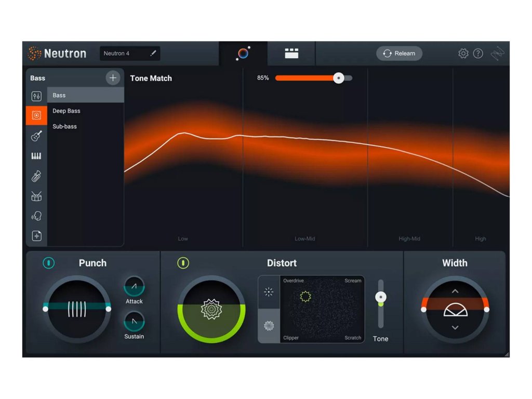Open the help question mark icon
The image size is (532, 399).
pyautogui.click(x=478, y=54)
